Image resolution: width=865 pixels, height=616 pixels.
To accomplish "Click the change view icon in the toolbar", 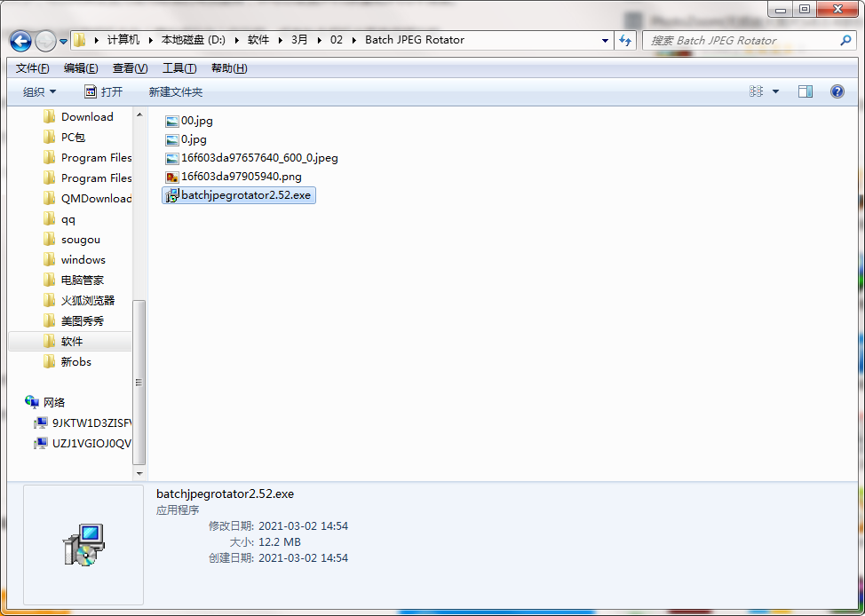I will pyautogui.click(x=756, y=91).
